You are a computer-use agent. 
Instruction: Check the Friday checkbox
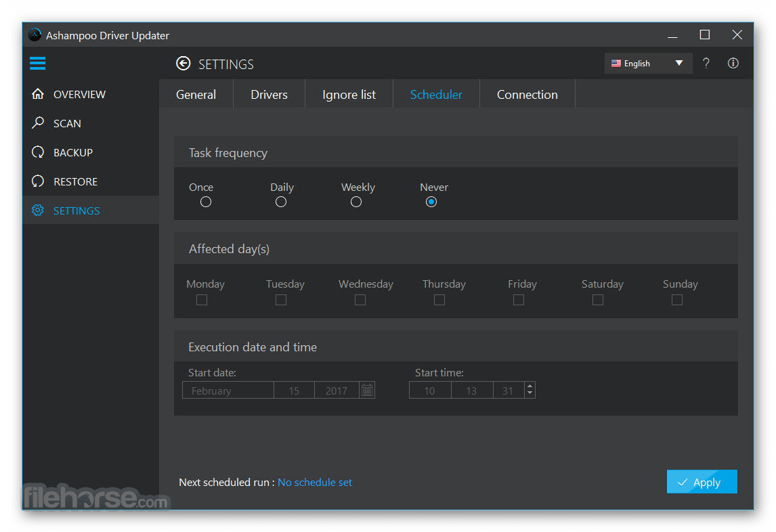tap(518, 300)
